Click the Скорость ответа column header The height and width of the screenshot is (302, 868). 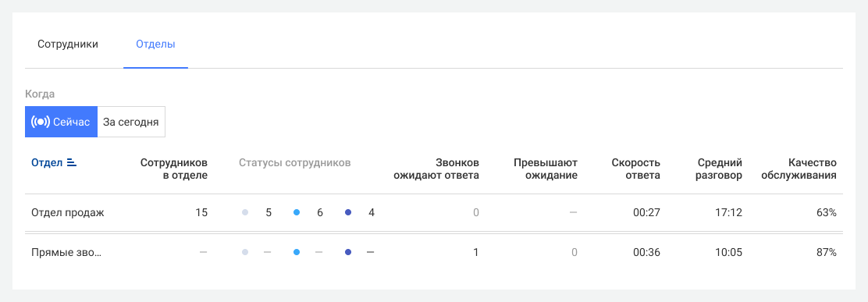(x=636, y=169)
